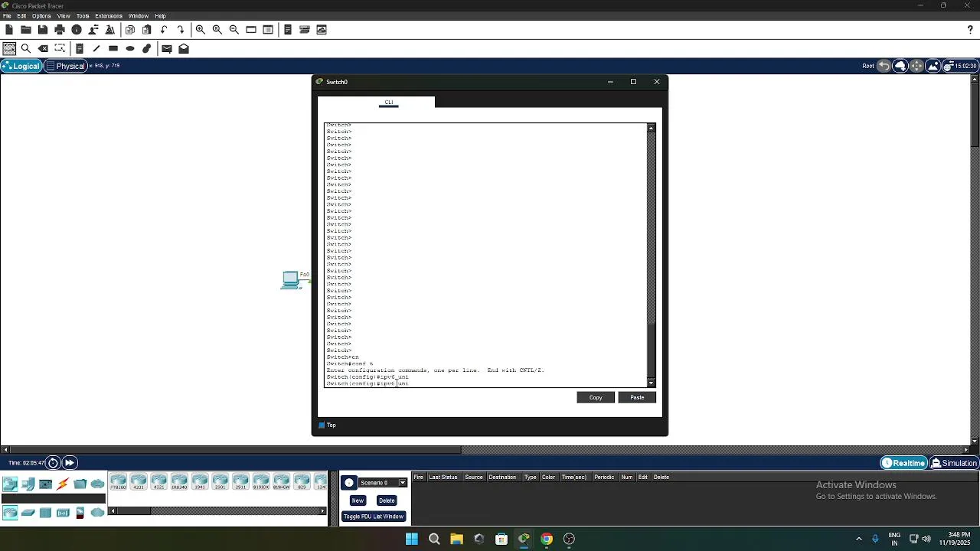Click Paste in Switch0 window
980x551 pixels.
click(x=637, y=397)
